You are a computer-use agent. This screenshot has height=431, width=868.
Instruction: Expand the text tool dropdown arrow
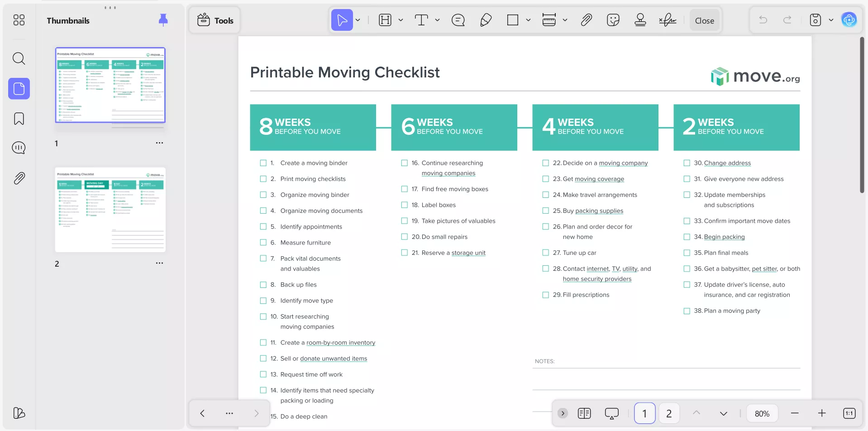pos(437,20)
